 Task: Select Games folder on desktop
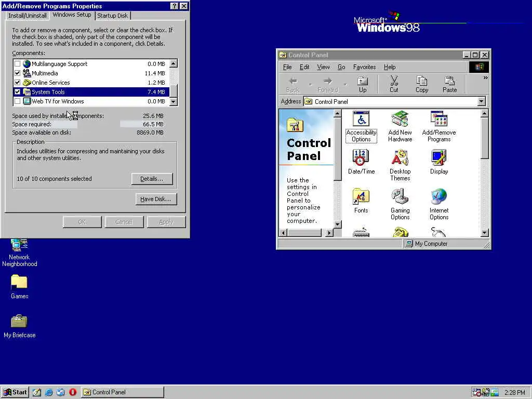pos(19,287)
